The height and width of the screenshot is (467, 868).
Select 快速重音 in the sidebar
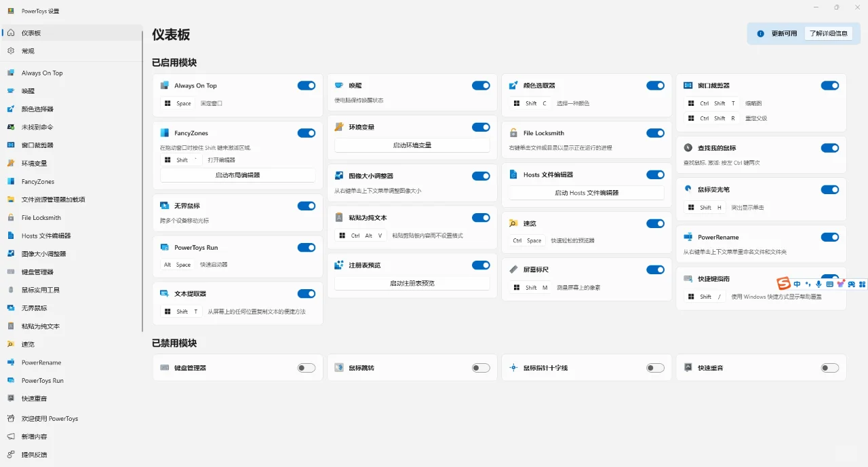(71, 398)
